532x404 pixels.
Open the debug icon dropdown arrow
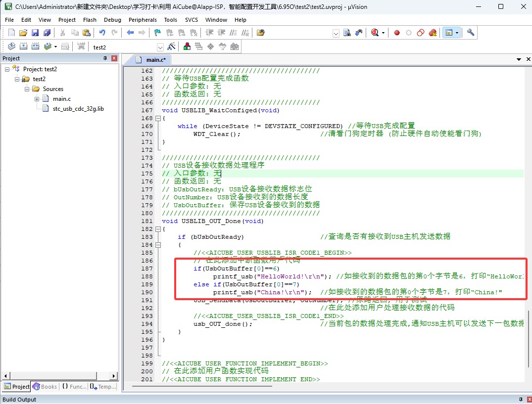point(384,33)
